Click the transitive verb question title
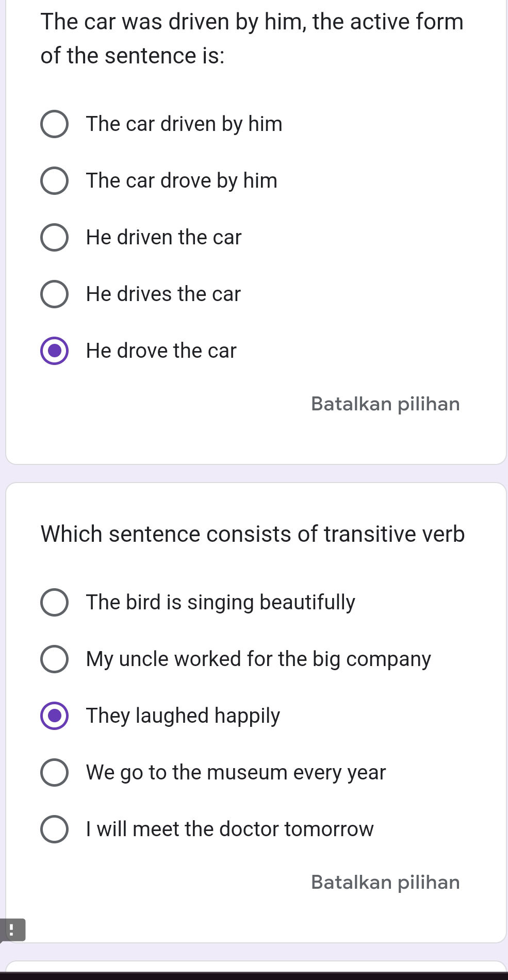The width and height of the screenshot is (508, 980). tap(253, 534)
